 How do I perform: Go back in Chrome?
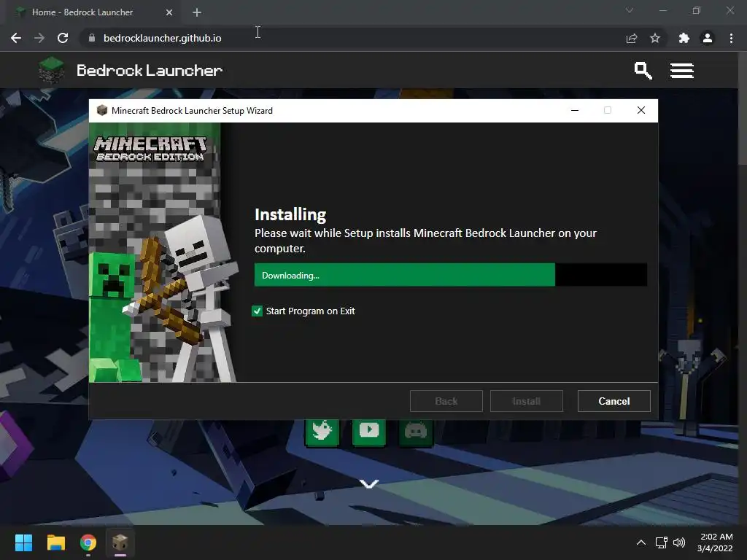point(16,38)
